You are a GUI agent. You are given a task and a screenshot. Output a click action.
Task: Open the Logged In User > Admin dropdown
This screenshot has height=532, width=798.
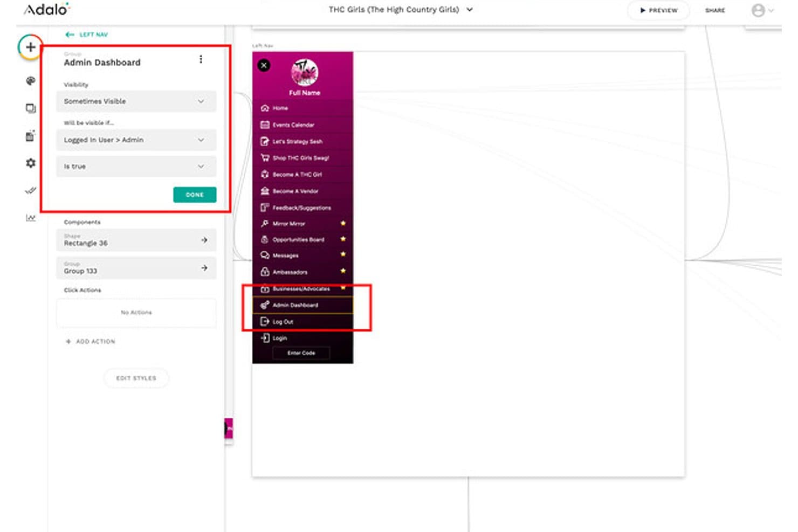136,140
